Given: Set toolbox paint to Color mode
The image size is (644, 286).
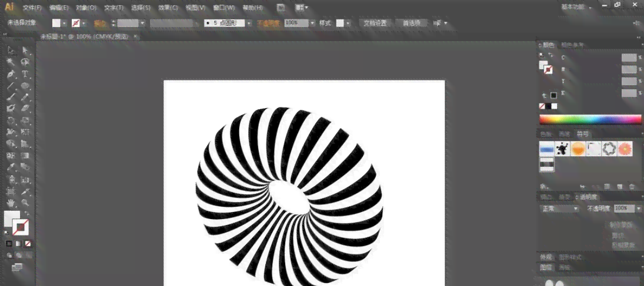Looking at the screenshot, I should pyautogui.click(x=9, y=244).
